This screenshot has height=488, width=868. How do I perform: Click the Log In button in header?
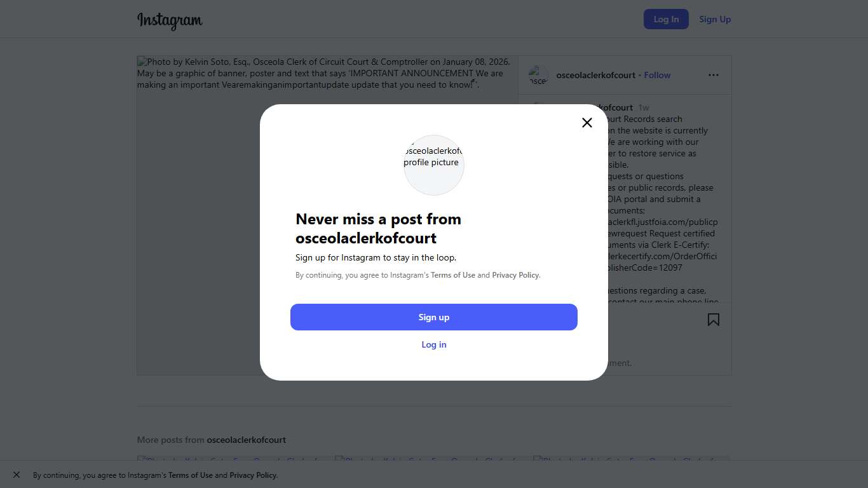665,19
